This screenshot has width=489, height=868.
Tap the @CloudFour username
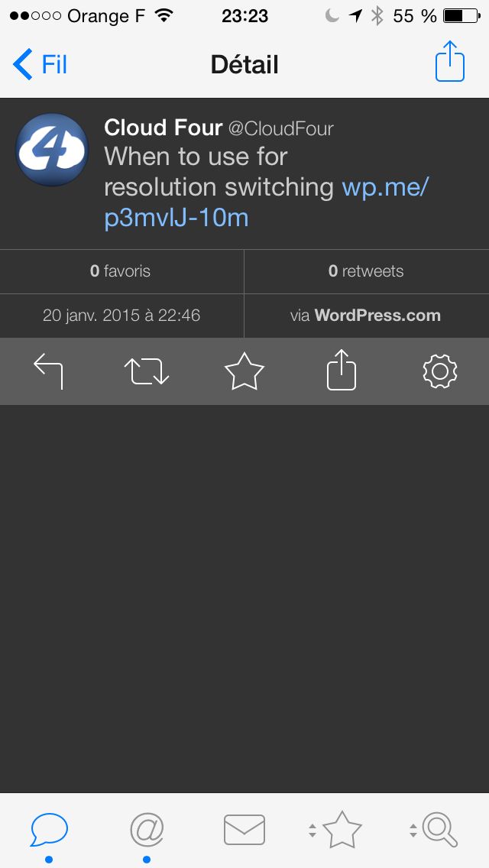(280, 128)
